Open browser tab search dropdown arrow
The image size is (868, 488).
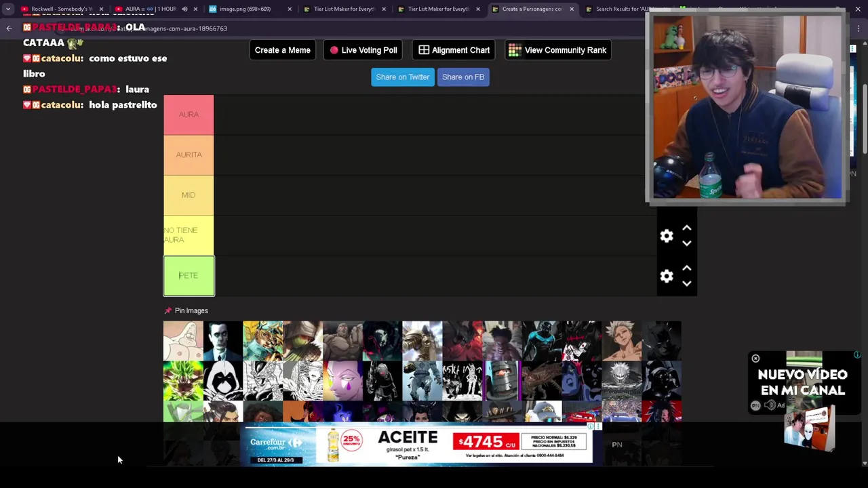7,9
